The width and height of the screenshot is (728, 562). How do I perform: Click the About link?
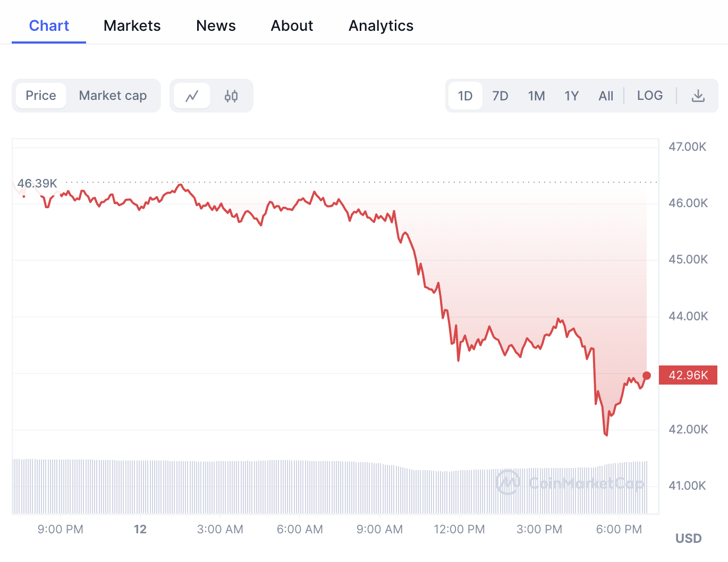pyautogui.click(x=292, y=25)
